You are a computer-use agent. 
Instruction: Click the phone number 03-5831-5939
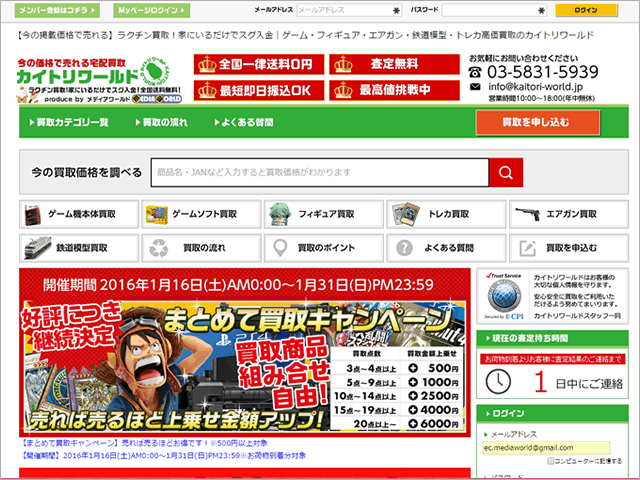point(542,72)
